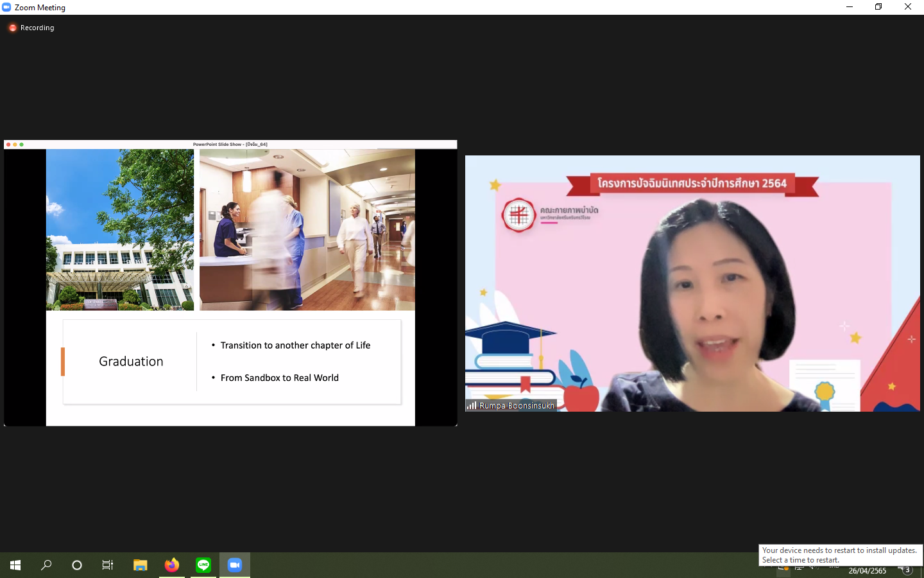This screenshot has height=578, width=924.
Task: Click the Recording indicator icon
Action: 12,28
